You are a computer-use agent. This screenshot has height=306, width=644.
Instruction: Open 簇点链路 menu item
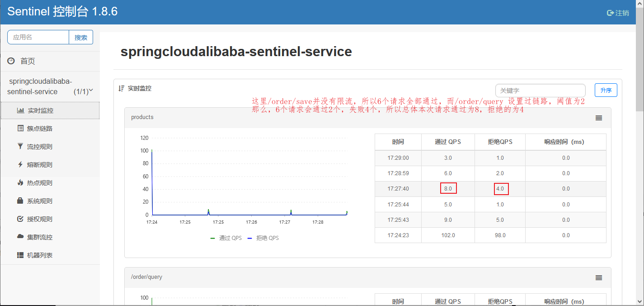(x=50, y=129)
